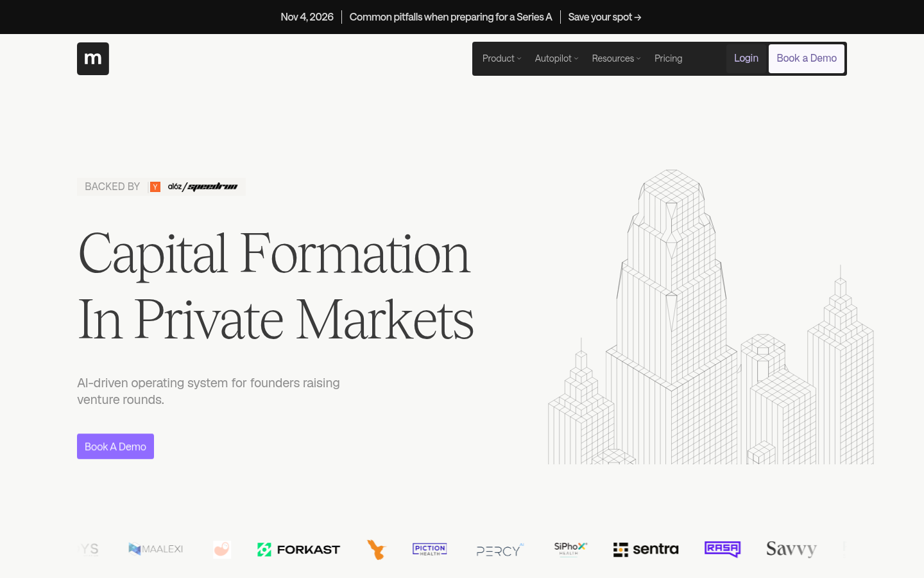924x578 pixels.
Task: Click the purple Book A Demo hero button
Action: (116, 446)
